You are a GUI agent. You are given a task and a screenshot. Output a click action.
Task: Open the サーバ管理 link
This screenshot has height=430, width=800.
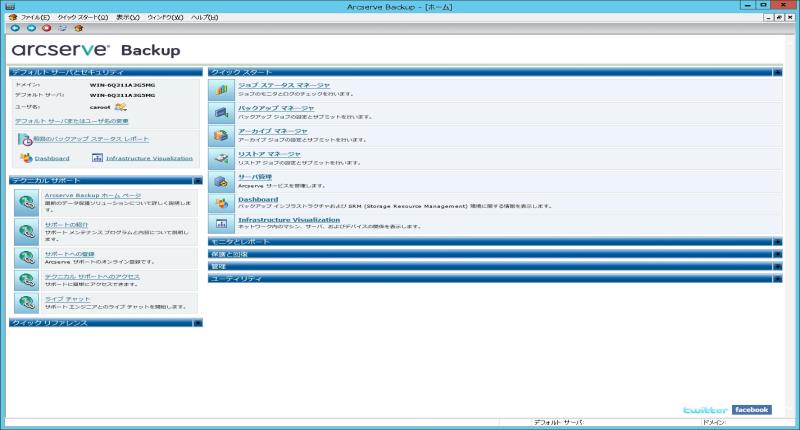tap(255, 177)
